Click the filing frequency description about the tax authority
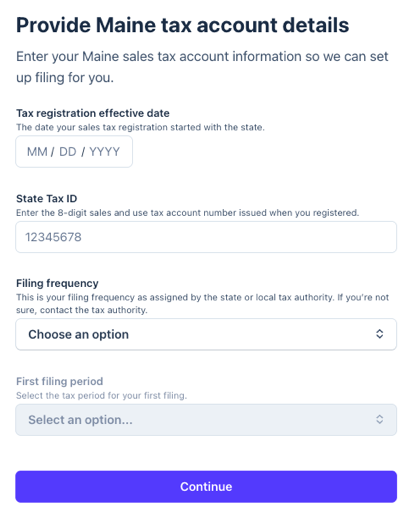Image resolution: width=415 pixels, height=518 pixels. (202, 304)
